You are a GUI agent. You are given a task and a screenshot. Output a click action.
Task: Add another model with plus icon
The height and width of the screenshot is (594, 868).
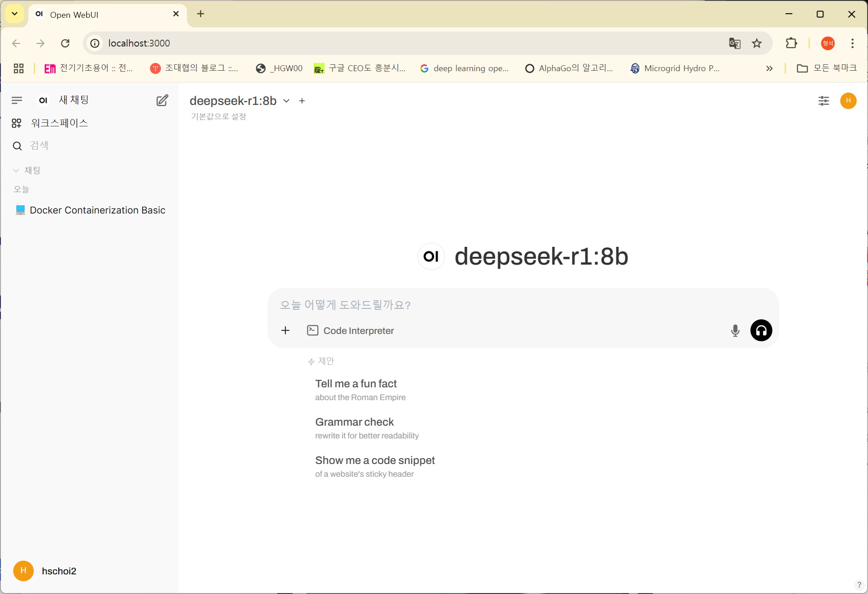302,101
